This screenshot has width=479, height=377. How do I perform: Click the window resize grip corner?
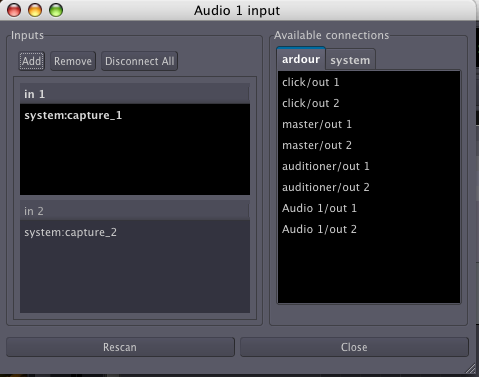pos(471,369)
